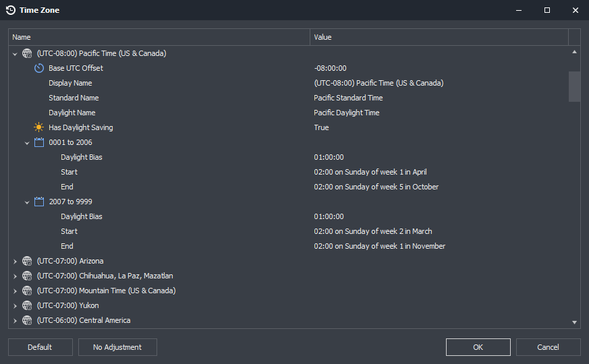Click the 0001 to 2006 calendar icon
The height and width of the screenshot is (364, 589).
pyautogui.click(x=39, y=142)
